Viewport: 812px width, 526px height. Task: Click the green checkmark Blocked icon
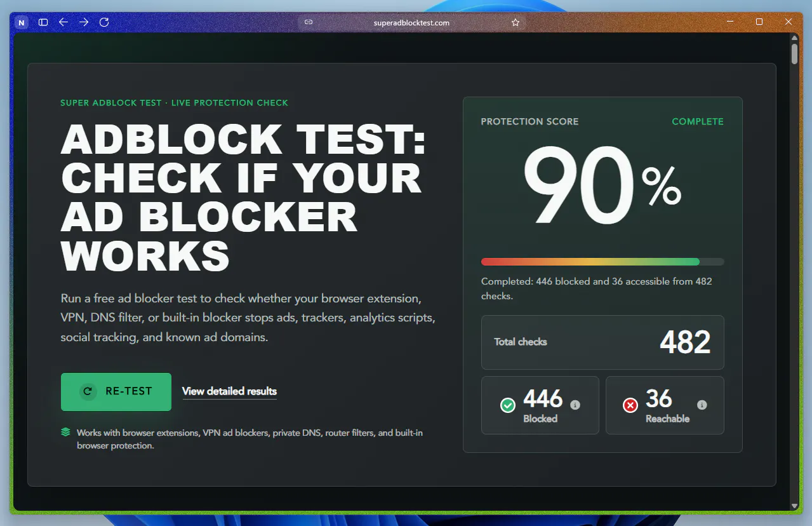pyautogui.click(x=508, y=405)
